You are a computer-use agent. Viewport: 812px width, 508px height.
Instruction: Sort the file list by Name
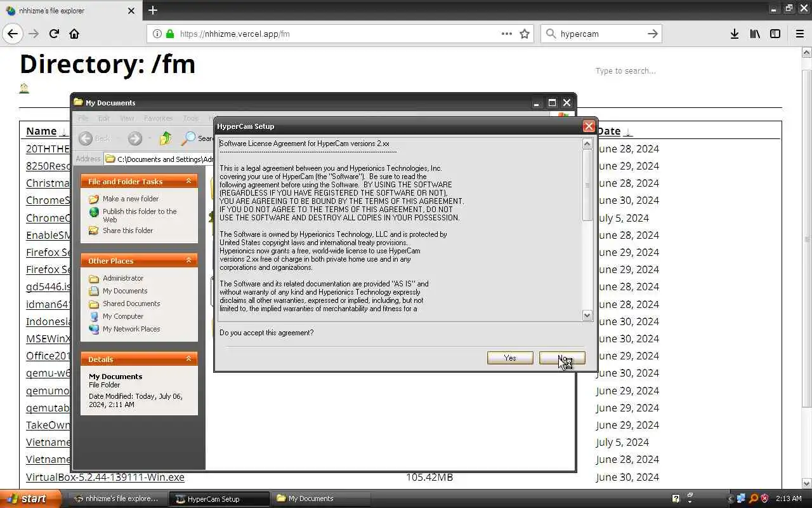coord(41,131)
